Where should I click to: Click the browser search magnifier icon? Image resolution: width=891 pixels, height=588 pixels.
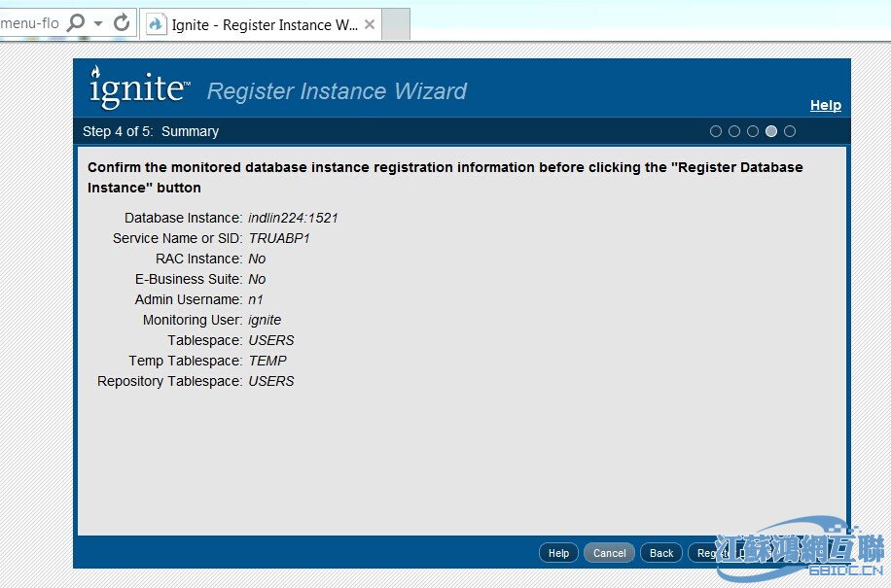tap(76, 23)
